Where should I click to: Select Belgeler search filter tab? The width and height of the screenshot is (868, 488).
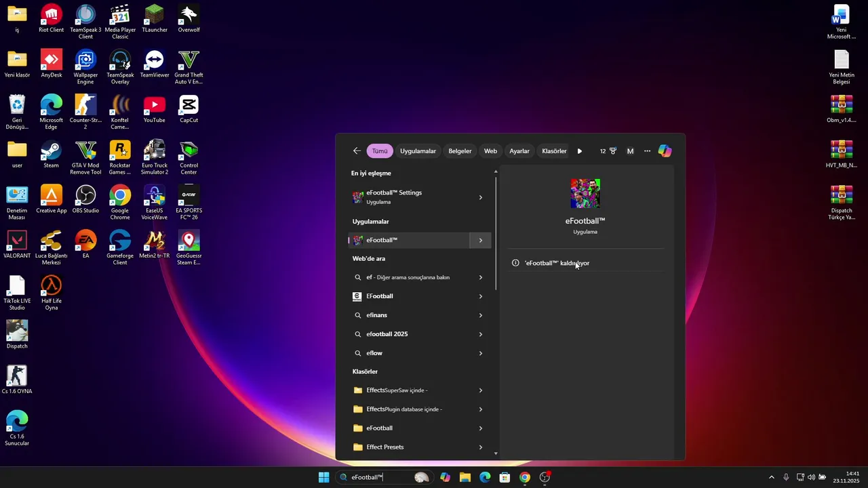click(460, 151)
